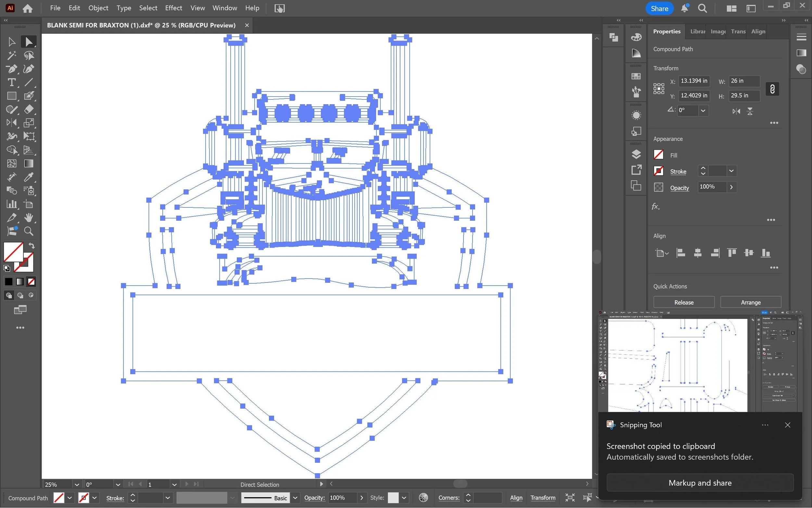The width and height of the screenshot is (812, 508).
Task: Click the Share button
Action: (659, 8)
